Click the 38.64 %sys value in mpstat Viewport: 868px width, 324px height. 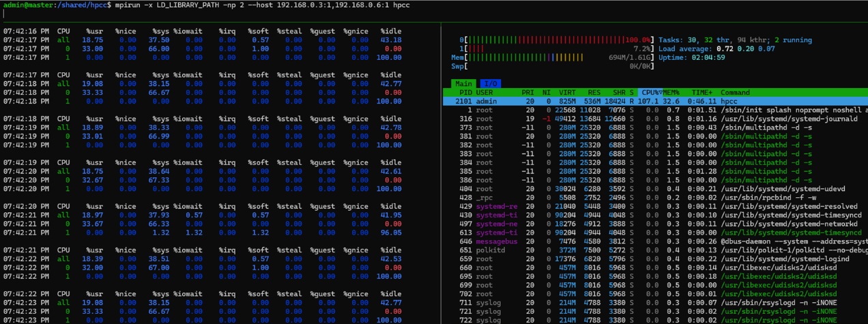pos(158,171)
